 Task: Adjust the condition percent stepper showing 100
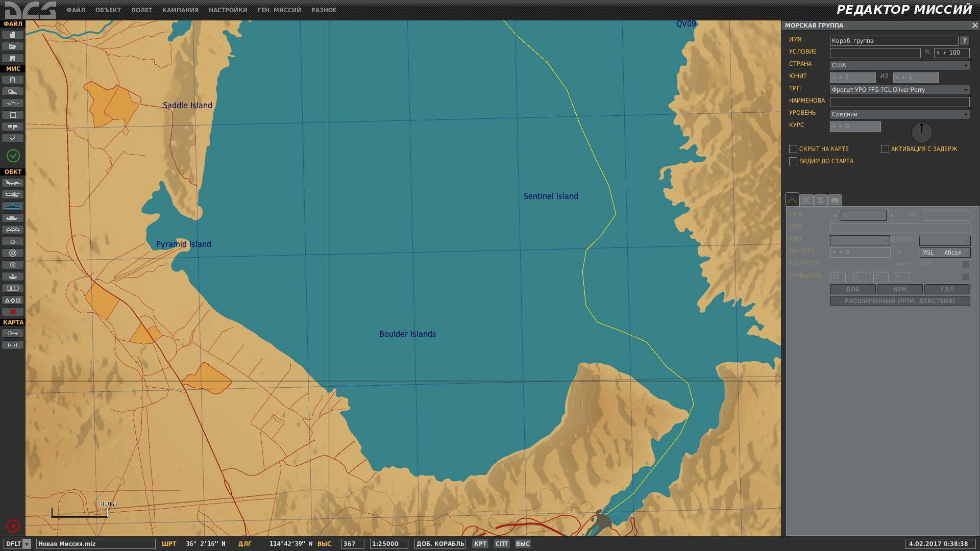(x=951, y=53)
